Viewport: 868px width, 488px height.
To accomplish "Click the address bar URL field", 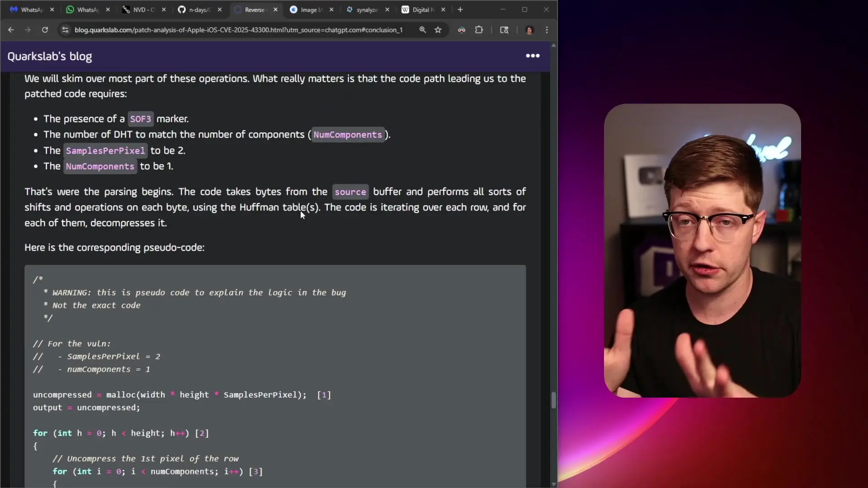I will click(238, 30).
